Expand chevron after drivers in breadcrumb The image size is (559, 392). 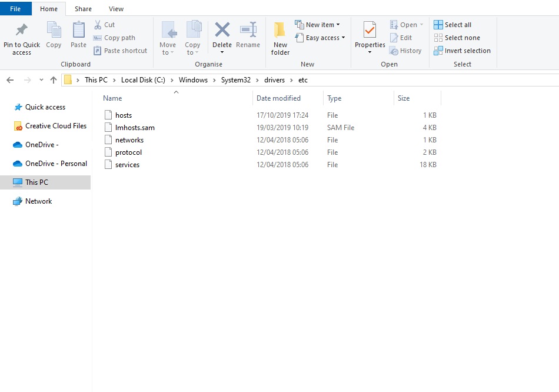[291, 80]
